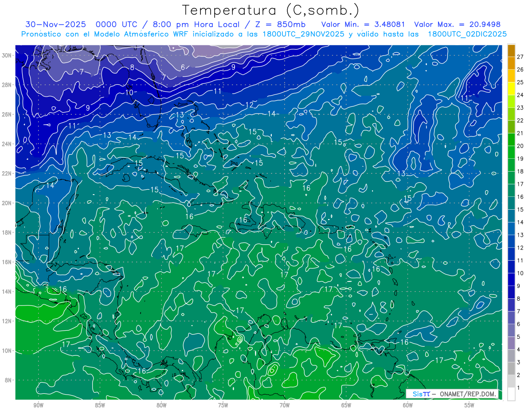The image size is (532, 411).
Task: Pick the legend swatch between 16 and 17
Action: click(x=511, y=191)
